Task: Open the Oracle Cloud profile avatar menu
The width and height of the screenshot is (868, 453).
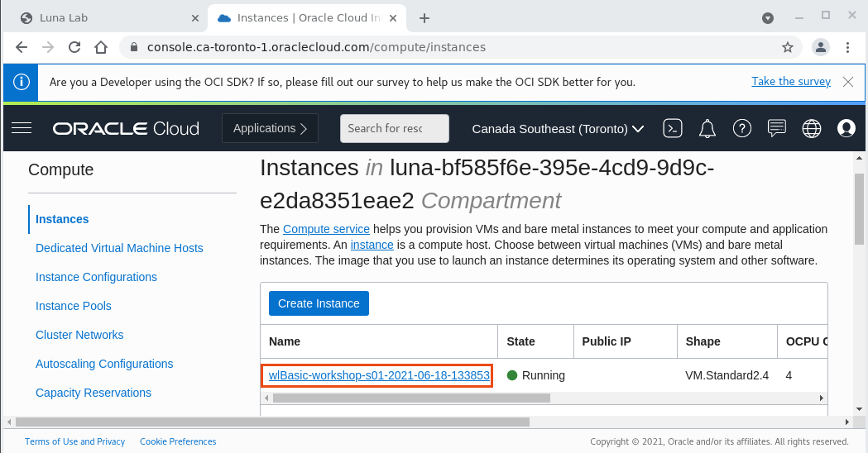Action: tap(846, 129)
